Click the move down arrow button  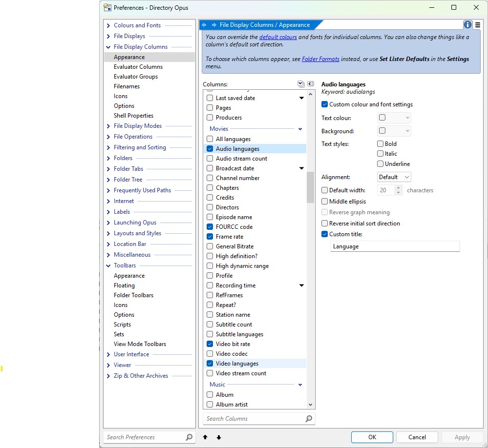pos(219,437)
